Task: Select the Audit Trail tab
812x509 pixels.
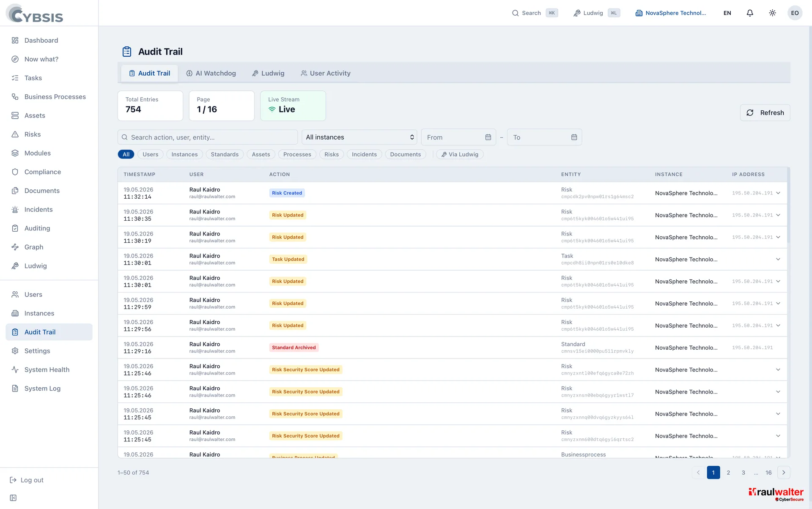Action: [x=149, y=74]
